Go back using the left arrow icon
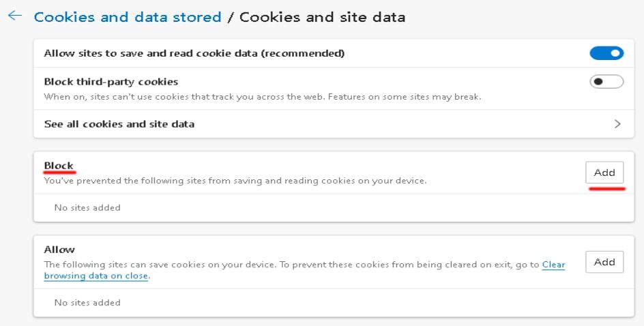The image size is (644, 326). (x=15, y=16)
